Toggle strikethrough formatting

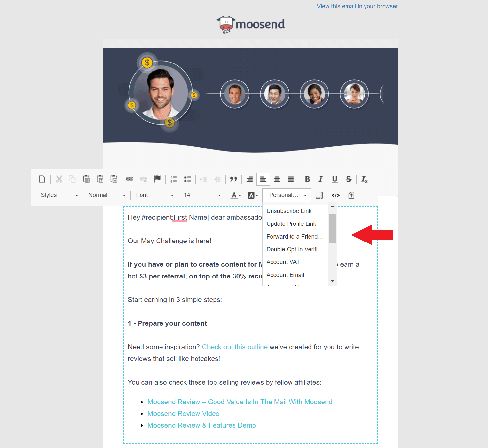pyautogui.click(x=348, y=179)
